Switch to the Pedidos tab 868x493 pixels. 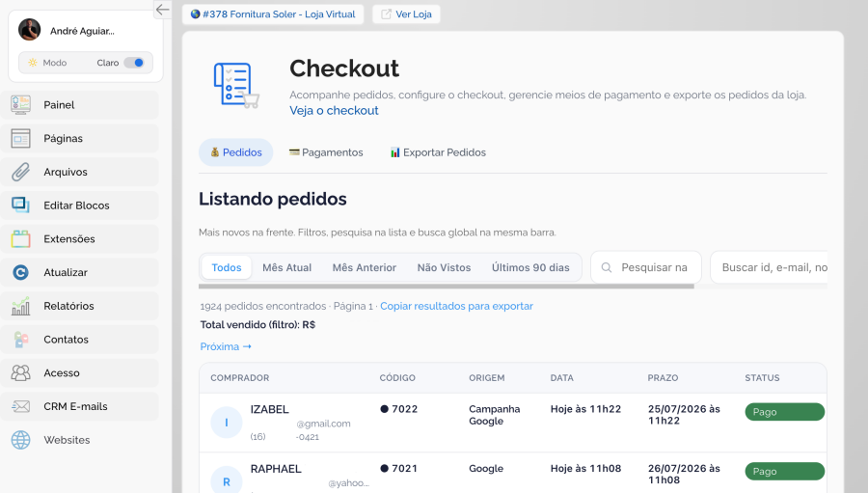click(x=236, y=152)
